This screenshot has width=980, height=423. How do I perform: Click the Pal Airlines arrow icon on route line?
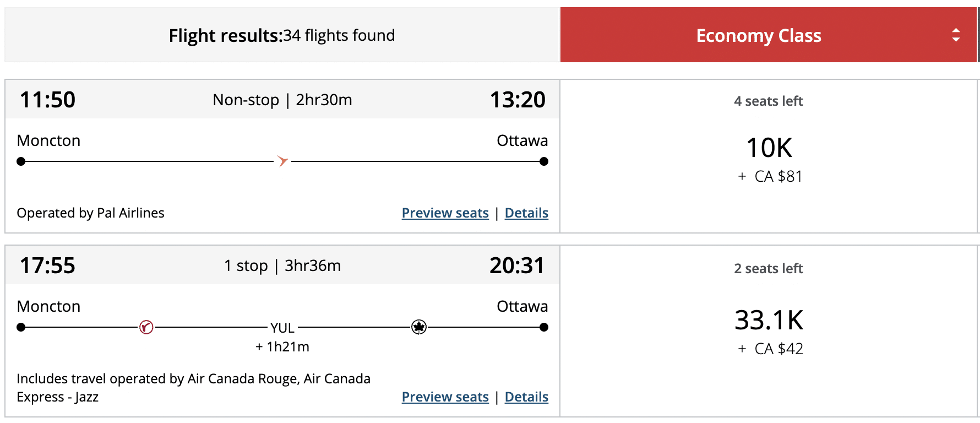(282, 161)
